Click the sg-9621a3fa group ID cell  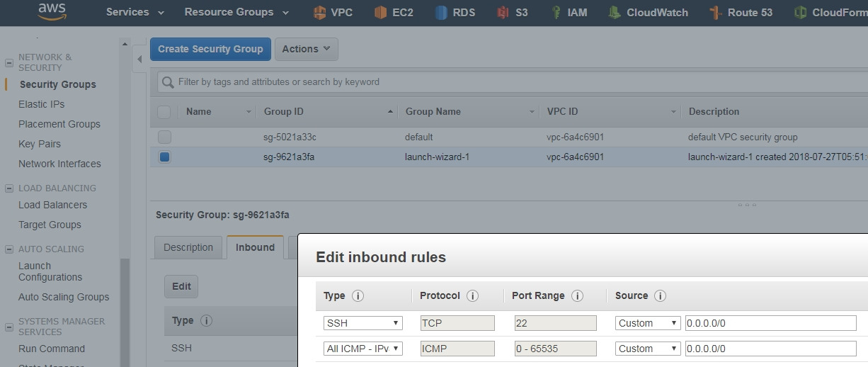[289, 157]
